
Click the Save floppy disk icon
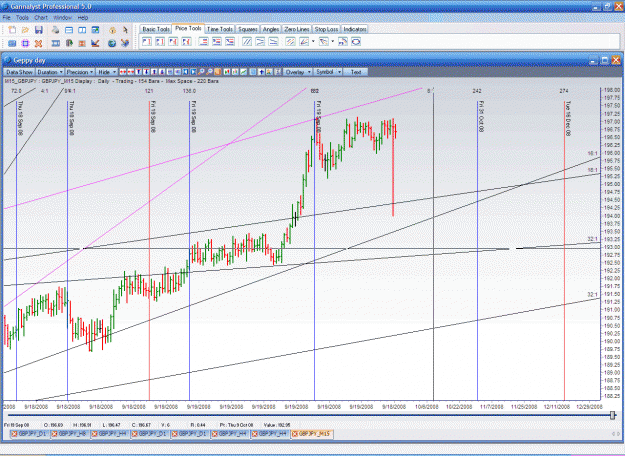coord(39,30)
